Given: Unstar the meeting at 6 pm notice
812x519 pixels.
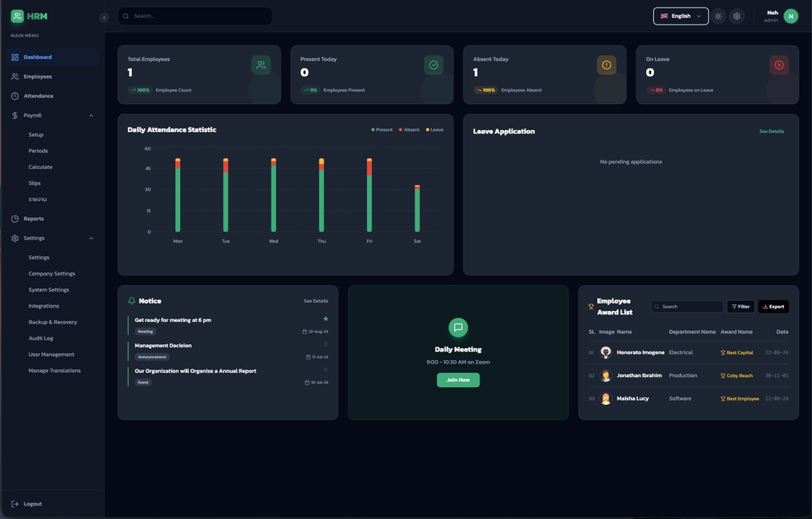Looking at the screenshot, I should tap(326, 319).
